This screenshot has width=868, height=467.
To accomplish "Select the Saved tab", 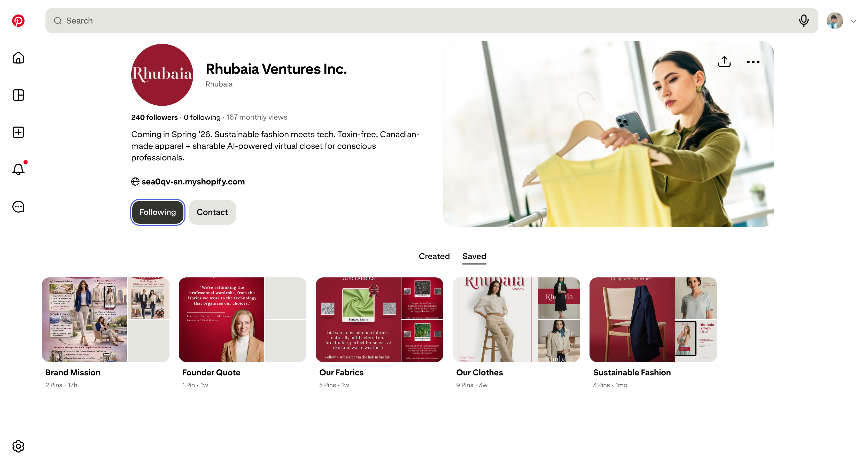I will [x=474, y=256].
